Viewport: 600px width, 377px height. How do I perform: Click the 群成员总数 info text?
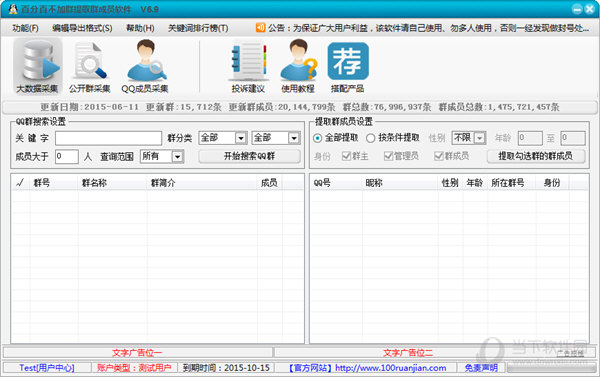pyautogui.click(x=499, y=107)
